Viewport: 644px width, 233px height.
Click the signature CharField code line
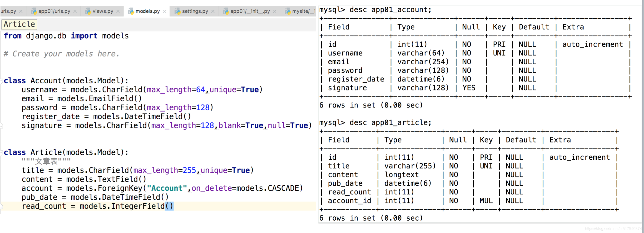(x=167, y=126)
